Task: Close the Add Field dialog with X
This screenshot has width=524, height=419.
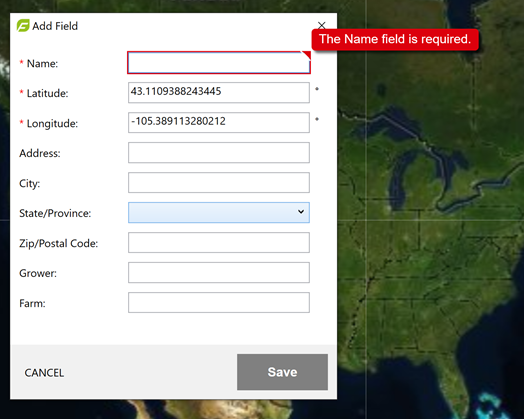Action: pyautogui.click(x=321, y=25)
